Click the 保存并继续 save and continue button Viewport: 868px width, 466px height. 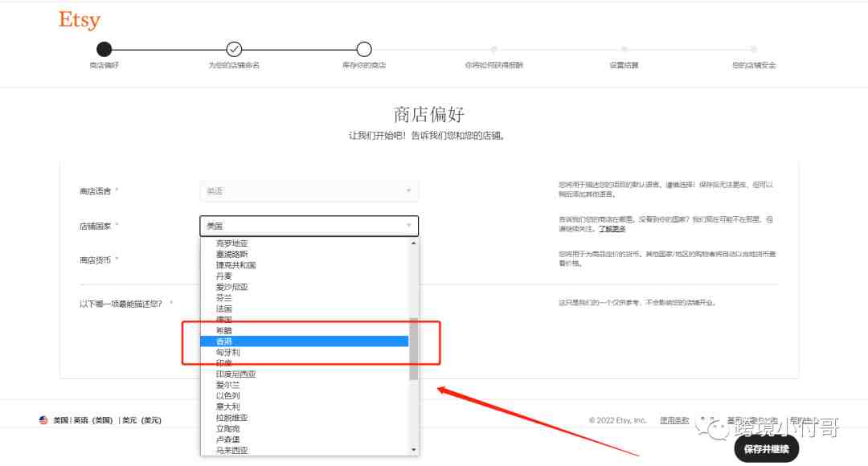(x=766, y=449)
